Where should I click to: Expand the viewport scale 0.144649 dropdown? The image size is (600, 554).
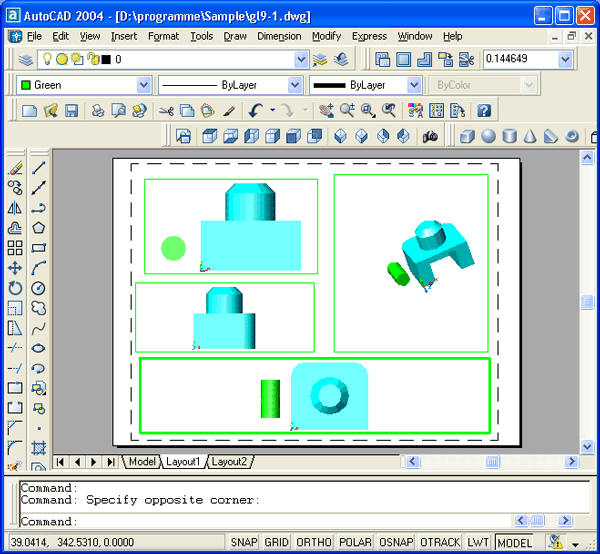(566, 60)
